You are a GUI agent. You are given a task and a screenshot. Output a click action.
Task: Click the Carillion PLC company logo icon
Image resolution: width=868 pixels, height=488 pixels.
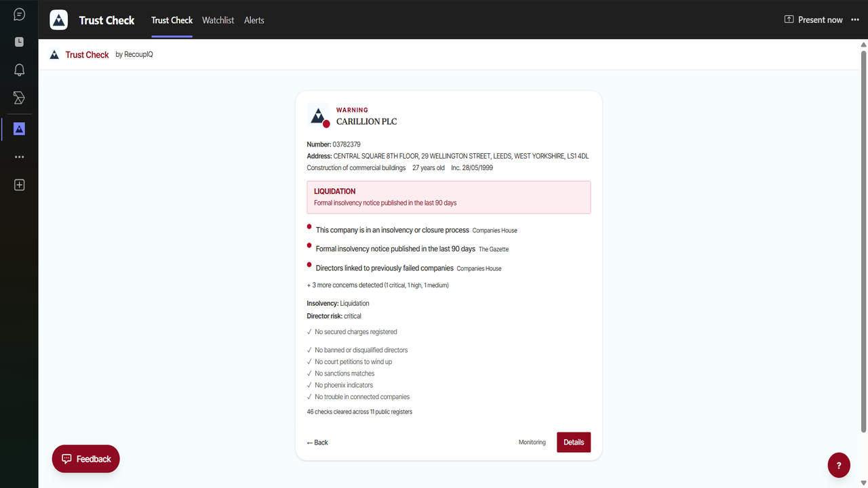pos(319,116)
